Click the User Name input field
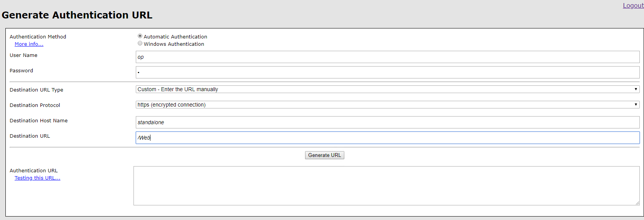The width and height of the screenshot is (644, 220). pos(387,57)
